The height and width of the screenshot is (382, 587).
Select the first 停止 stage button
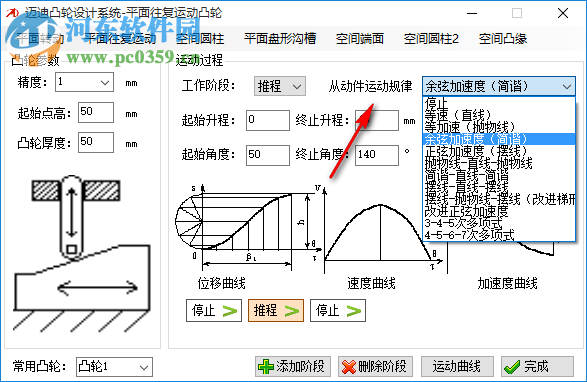click(214, 310)
